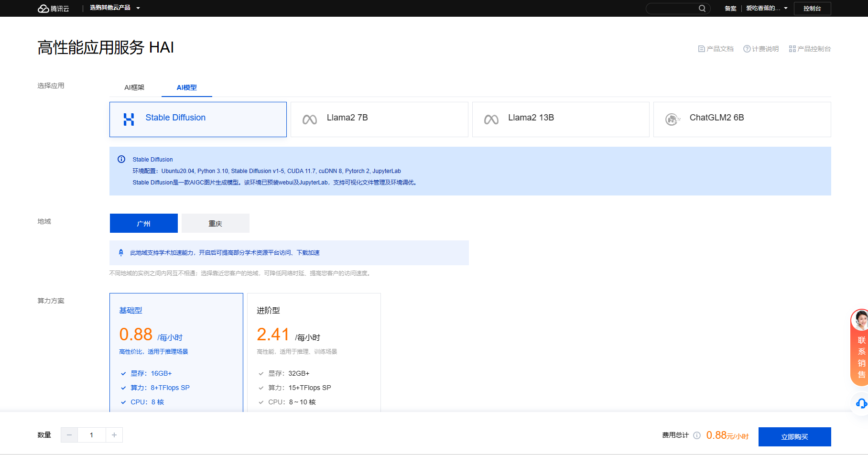Viewport: 868px width, 455px height.
Task: Select the Llama2 7B application card
Action: 380,119
